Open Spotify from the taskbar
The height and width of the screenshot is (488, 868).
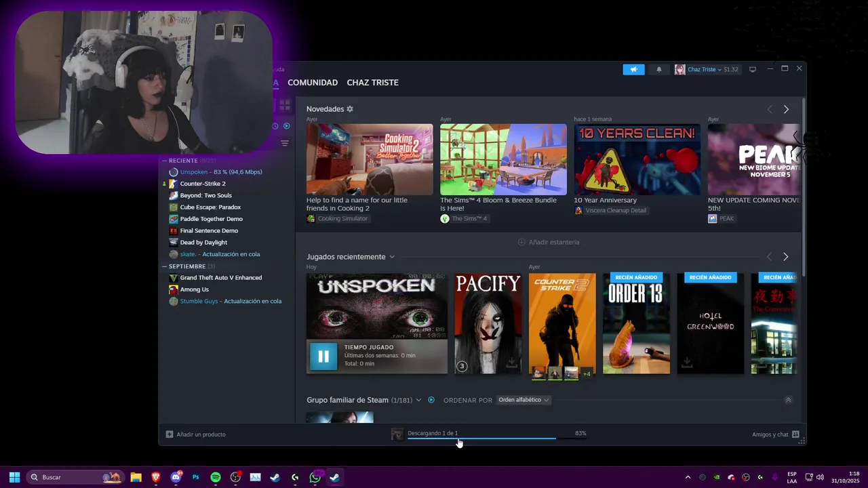[216, 477]
